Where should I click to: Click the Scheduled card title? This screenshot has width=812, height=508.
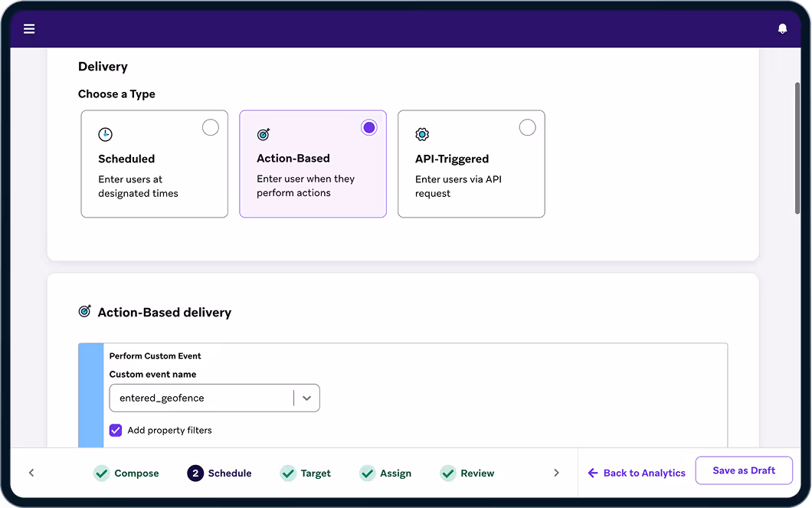pos(126,159)
